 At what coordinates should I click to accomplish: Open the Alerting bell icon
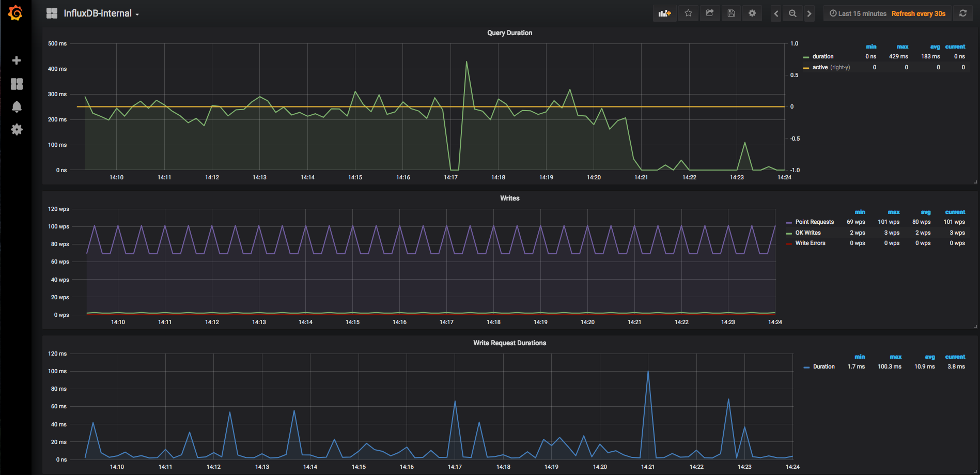point(17,106)
